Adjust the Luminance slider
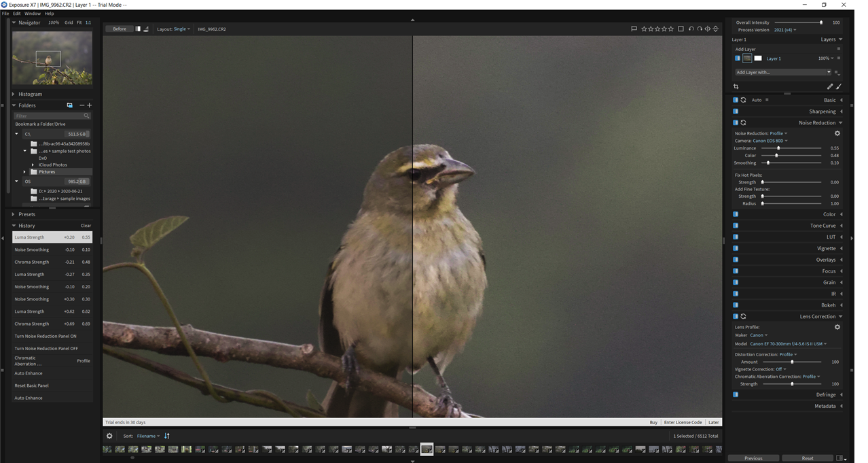 [x=777, y=148]
